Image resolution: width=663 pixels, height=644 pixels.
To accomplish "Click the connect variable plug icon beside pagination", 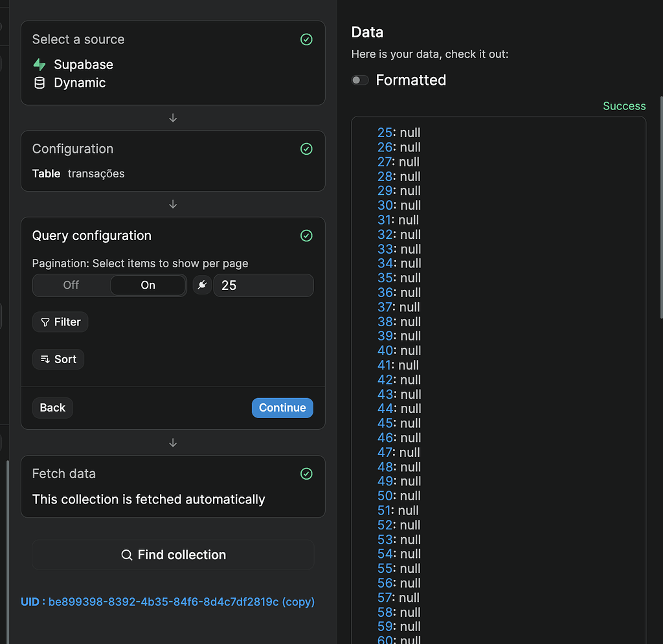I will tap(202, 285).
